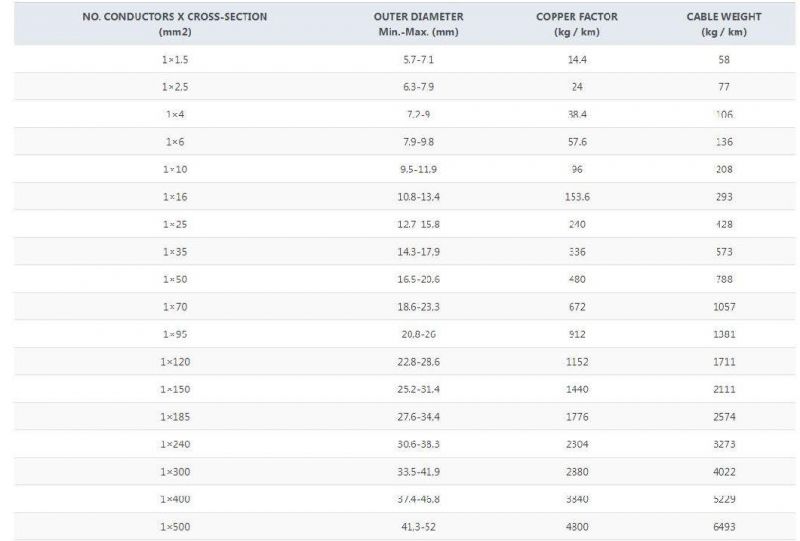This screenshot has height=541, width=800.
Task: Click outer diameter value 7.9-9.8
Action: (x=418, y=142)
